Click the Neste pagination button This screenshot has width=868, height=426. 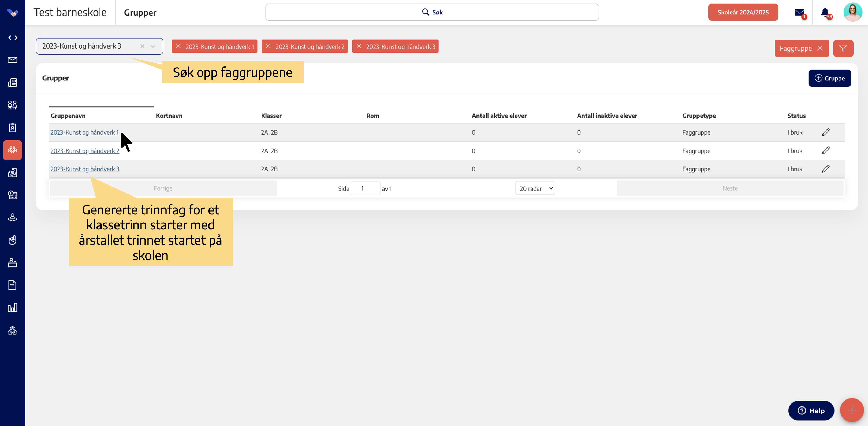pyautogui.click(x=730, y=188)
